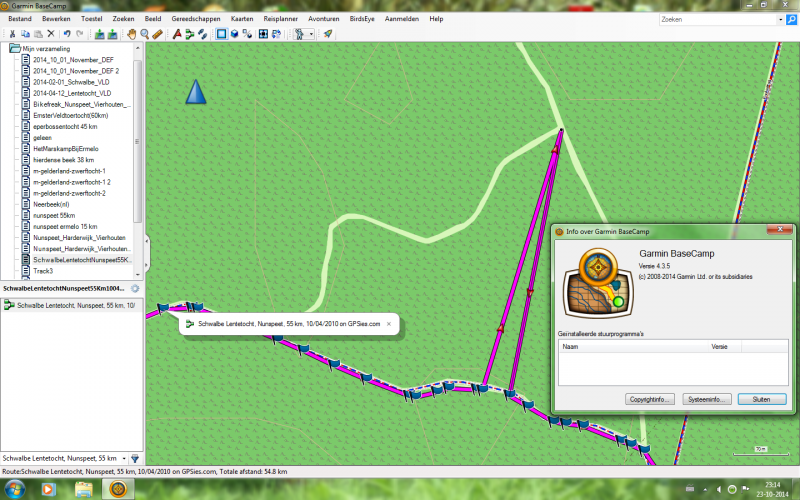This screenshot has height=500, width=800.
Task: Open the search field dropdown arrow
Action: tap(780, 19)
